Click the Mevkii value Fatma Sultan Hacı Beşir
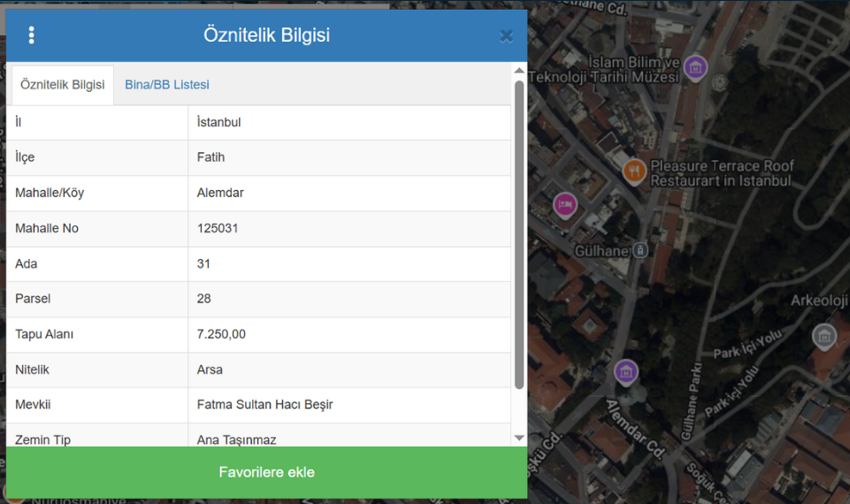 (x=264, y=405)
